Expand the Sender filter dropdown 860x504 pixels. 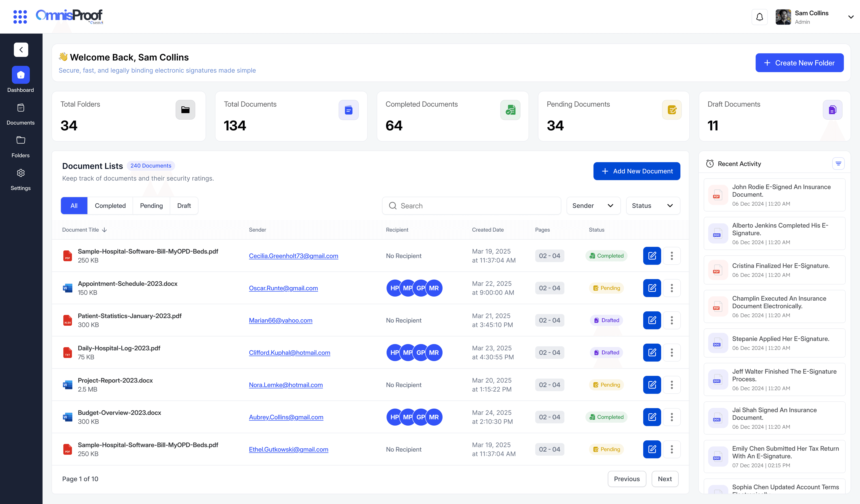tap(593, 206)
